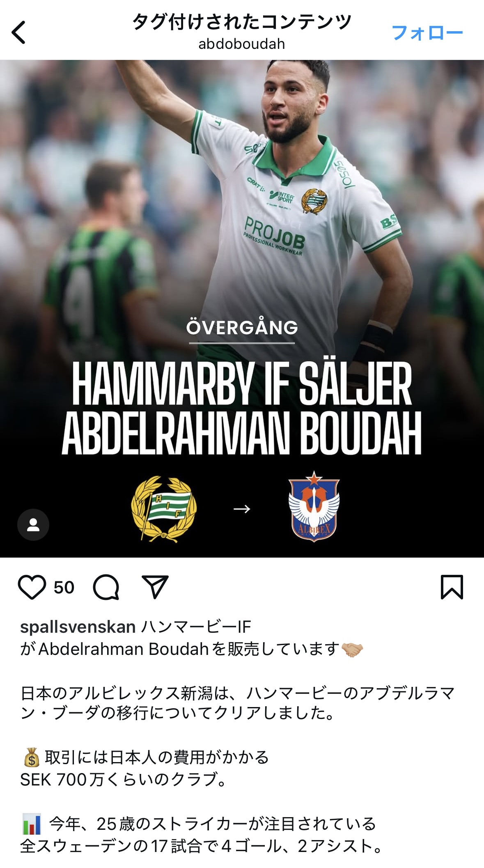The image size is (484, 868).
Task: Tap the bar chart emoji in caption
Action: (x=32, y=824)
